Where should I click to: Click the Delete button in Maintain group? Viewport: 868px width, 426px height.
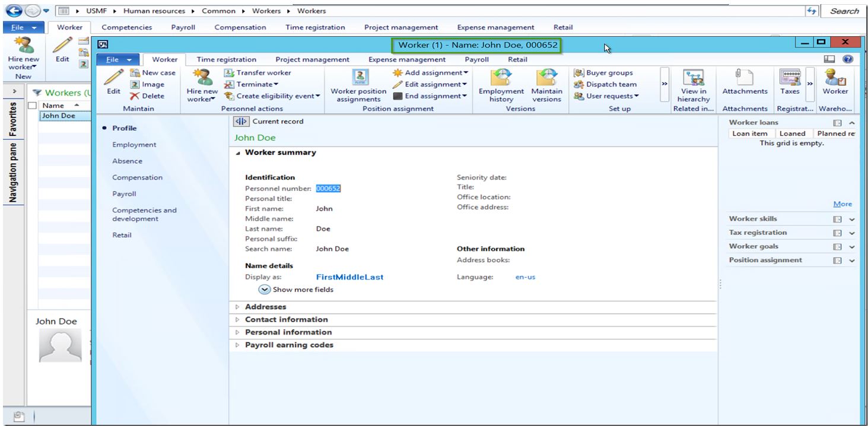(x=147, y=96)
